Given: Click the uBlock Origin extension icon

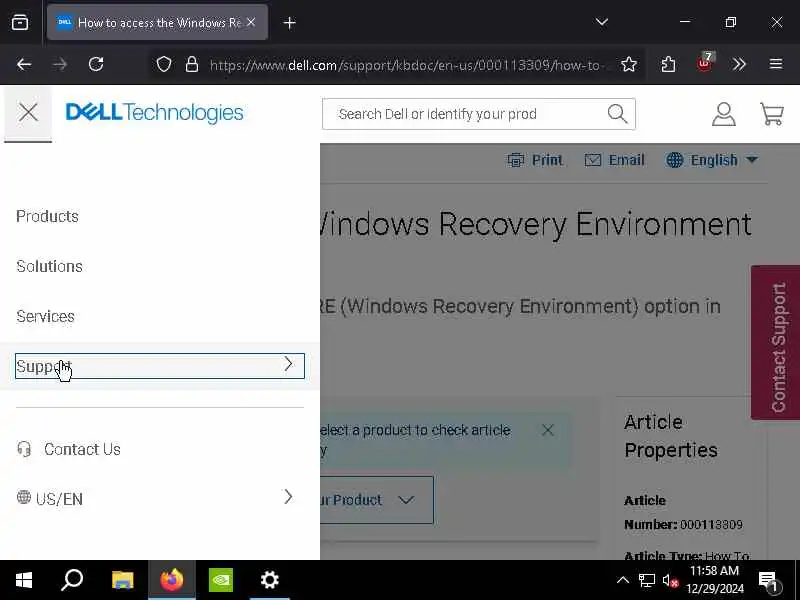Looking at the screenshot, I should tap(705, 63).
